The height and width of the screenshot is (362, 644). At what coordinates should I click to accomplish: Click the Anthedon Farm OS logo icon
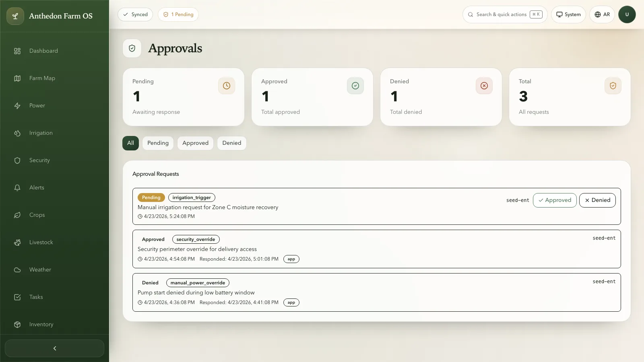(15, 16)
